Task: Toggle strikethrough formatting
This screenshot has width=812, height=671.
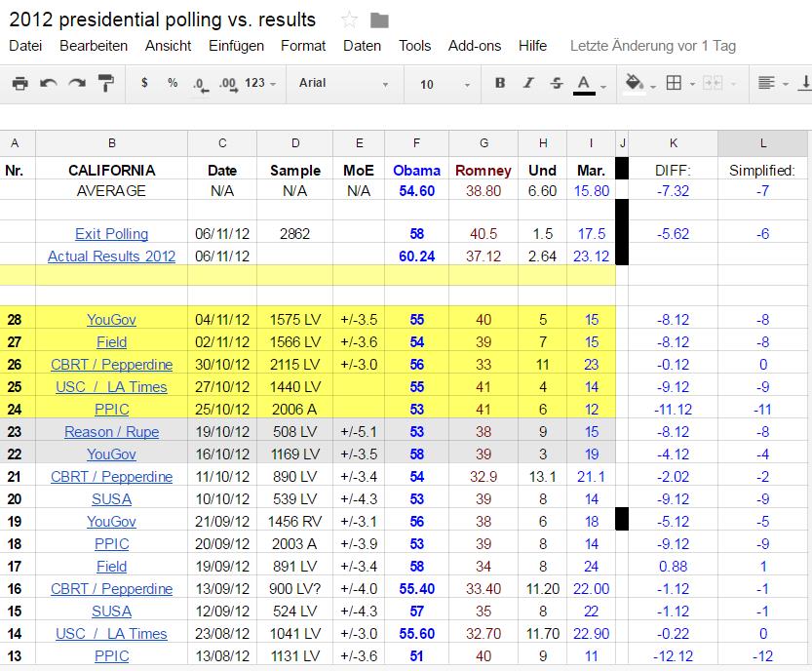Action: (x=557, y=83)
